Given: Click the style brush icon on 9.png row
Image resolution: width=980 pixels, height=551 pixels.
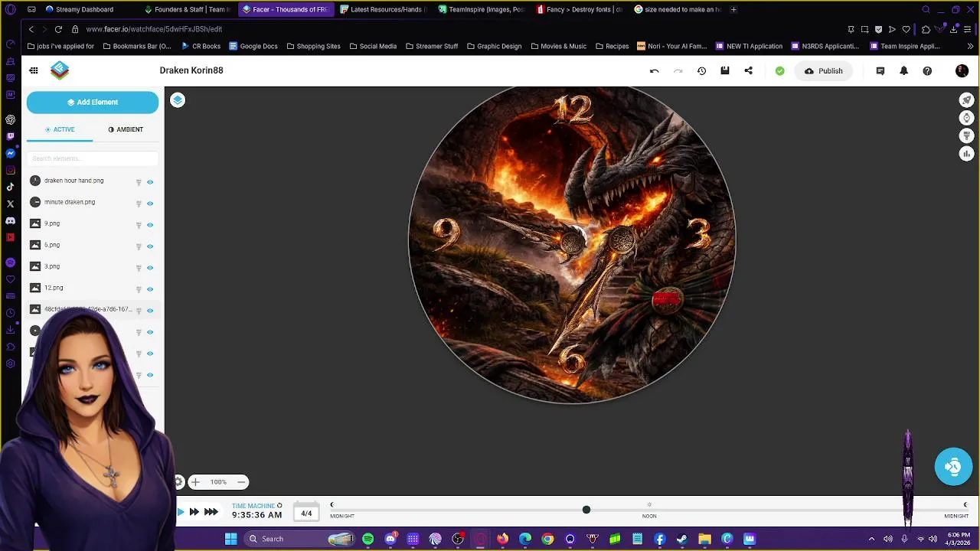Looking at the screenshot, I should click(x=139, y=225).
